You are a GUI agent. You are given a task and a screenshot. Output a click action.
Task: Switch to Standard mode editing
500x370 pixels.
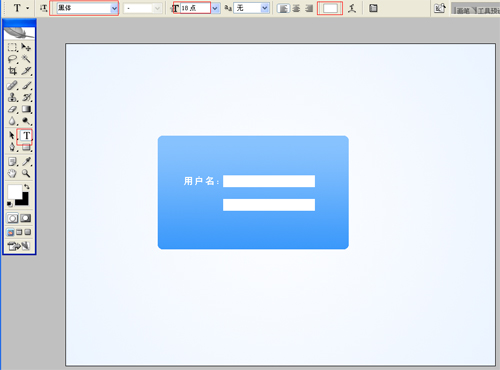(x=13, y=218)
